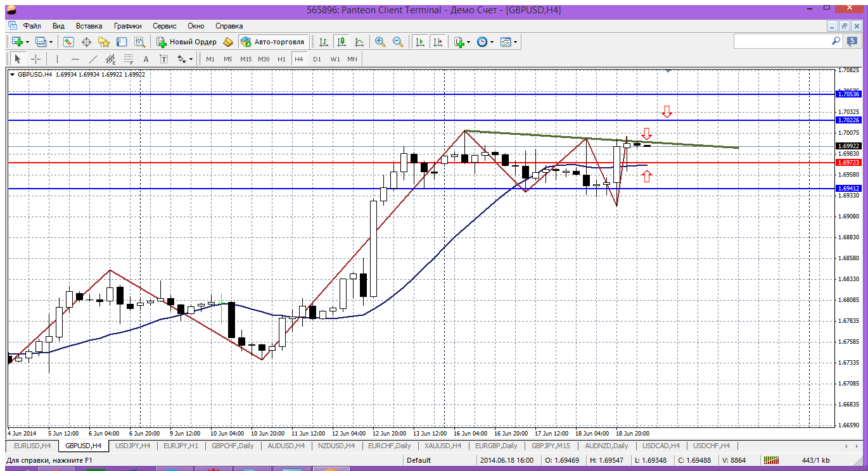
Task: Toggle chart shift
Action: [437, 42]
